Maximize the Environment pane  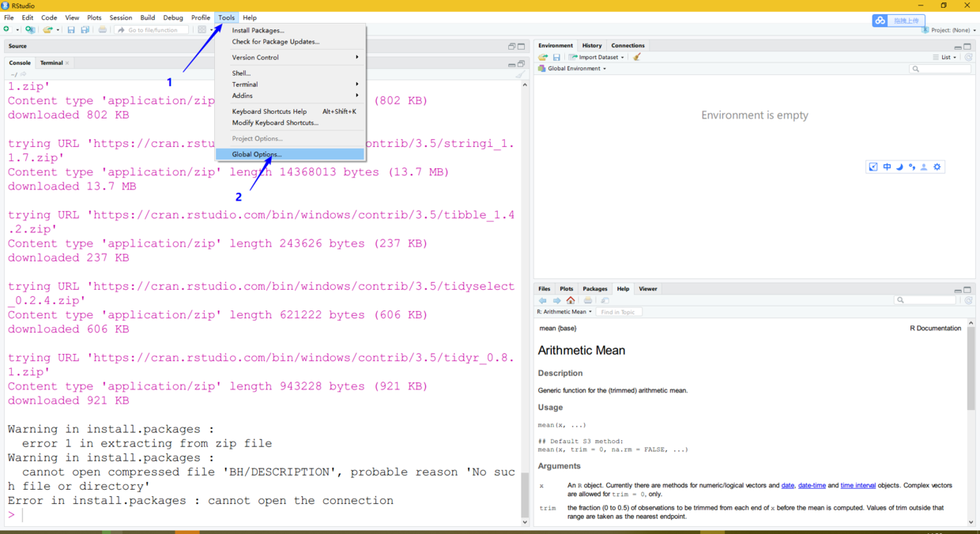click(x=967, y=46)
